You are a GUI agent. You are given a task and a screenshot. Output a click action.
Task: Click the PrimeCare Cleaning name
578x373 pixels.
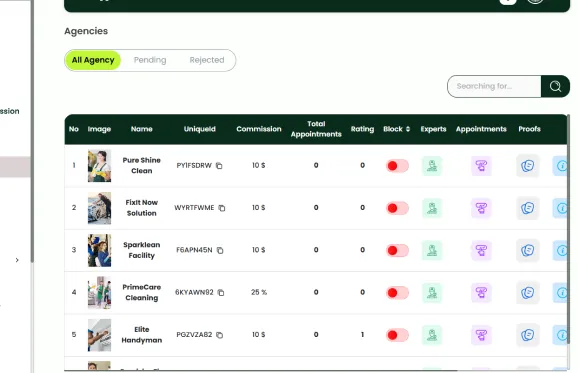tap(142, 293)
